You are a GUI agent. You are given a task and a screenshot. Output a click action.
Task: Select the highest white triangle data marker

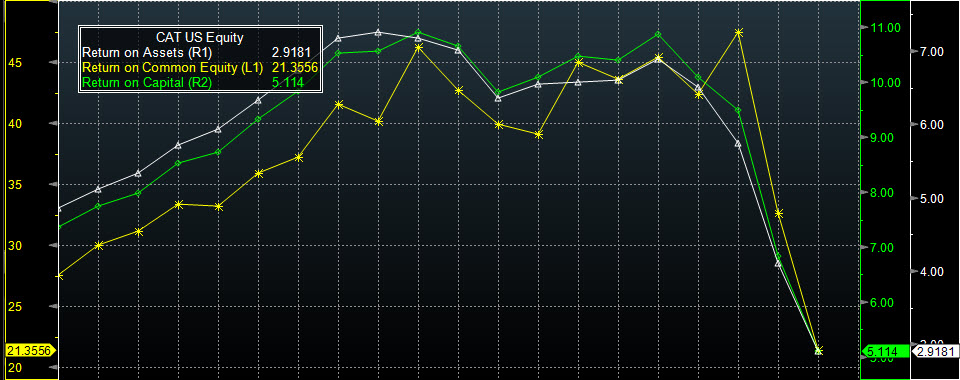(378, 32)
